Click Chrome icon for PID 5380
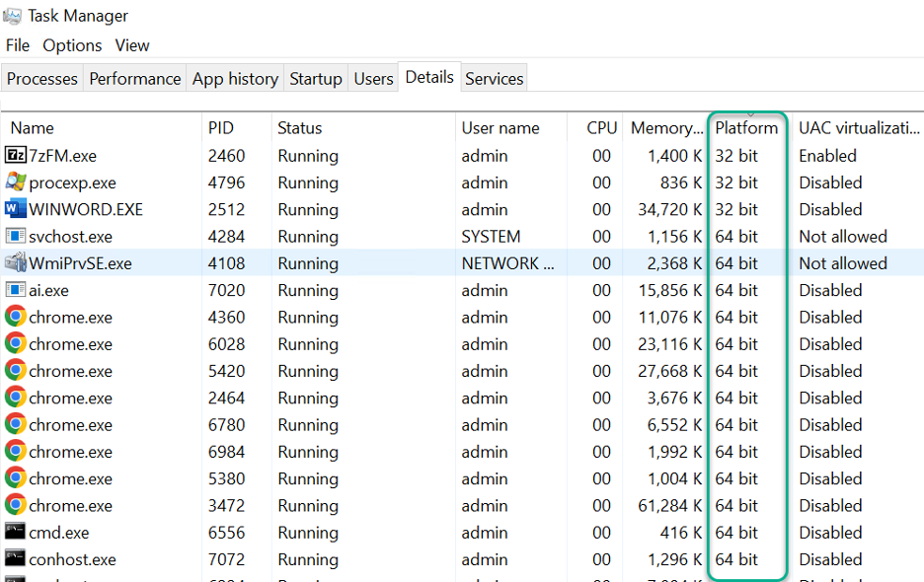924x582 pixels. pos(16,478)
